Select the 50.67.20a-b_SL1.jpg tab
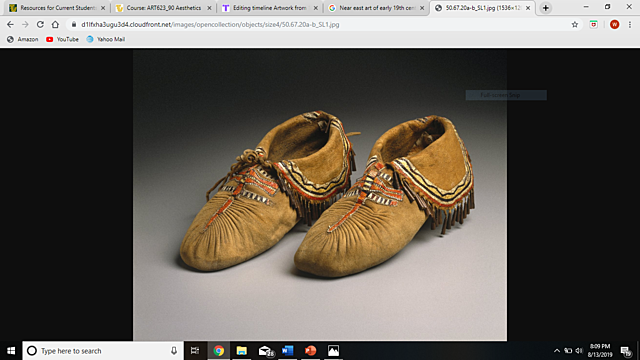Viewport: 640px width, 360px height. (482, 8)
